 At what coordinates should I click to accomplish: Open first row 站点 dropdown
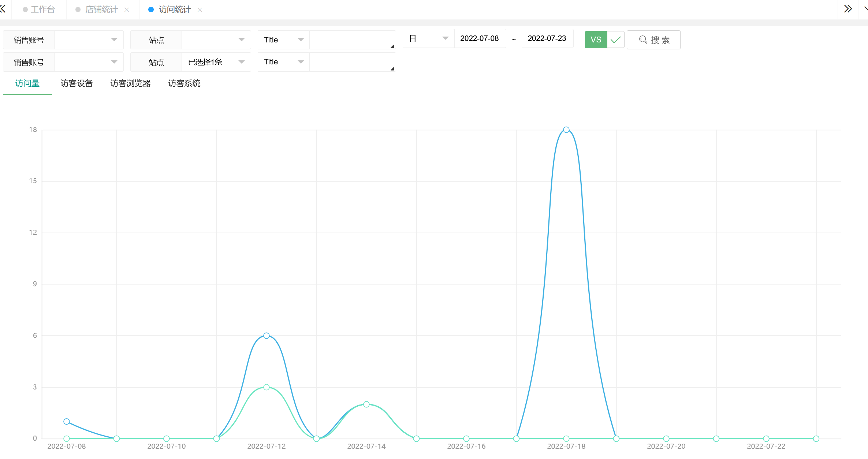(216, 40)
